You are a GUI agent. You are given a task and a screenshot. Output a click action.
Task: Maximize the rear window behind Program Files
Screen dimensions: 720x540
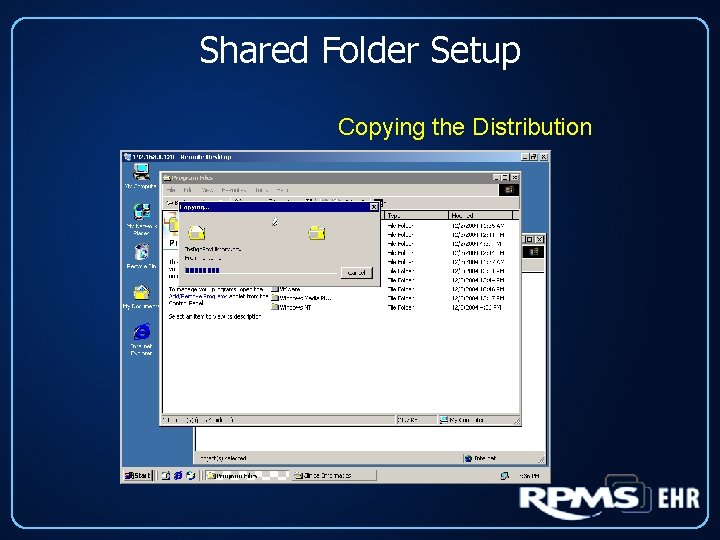coord(529,239)
